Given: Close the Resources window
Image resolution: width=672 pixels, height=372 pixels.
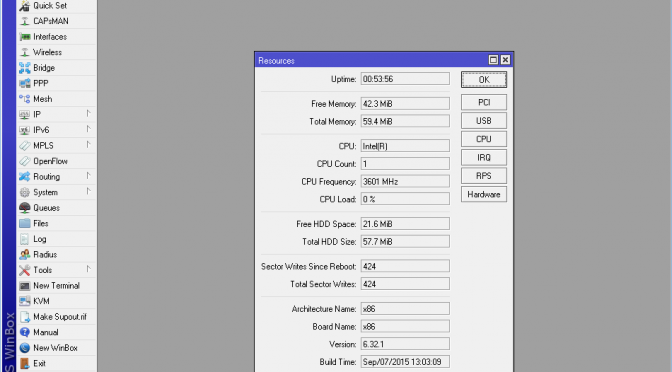Looking at the screenshot, I should click(505, 60).
